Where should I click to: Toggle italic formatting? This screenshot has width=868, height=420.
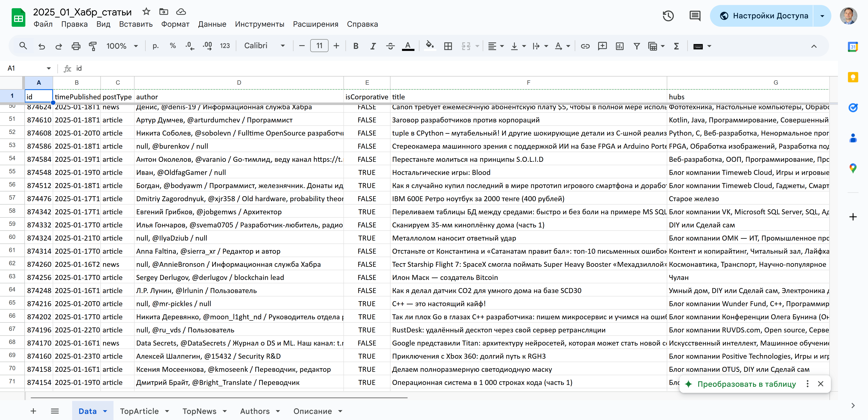(373, 46)
